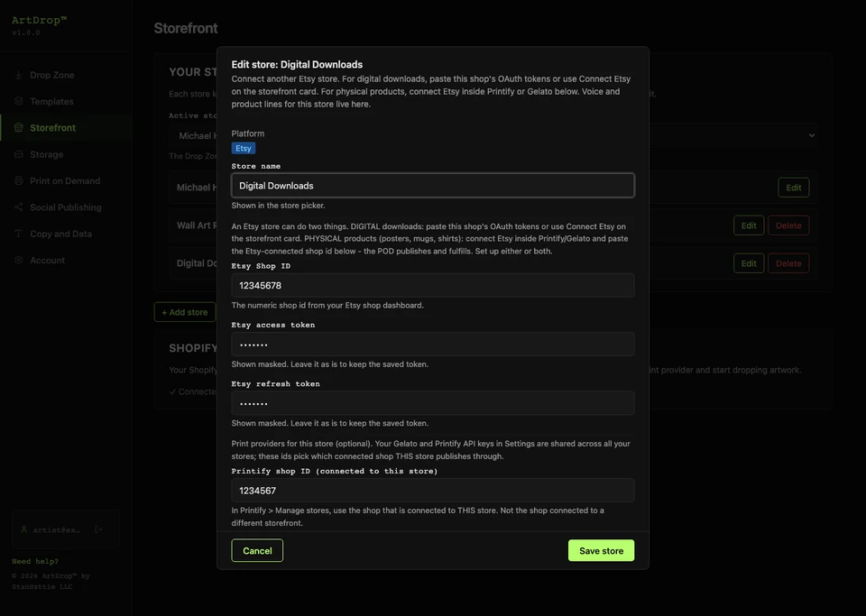This screenshot has width=866, height=616.
Task: Click the logout icon beside artist email
Action: click(98, 530)
